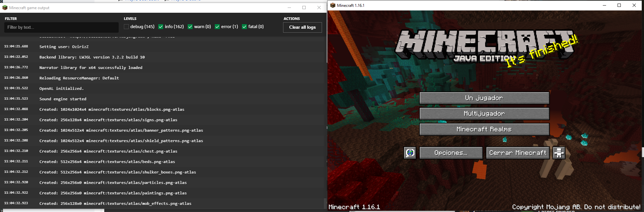644x212 pixels.
Task: Select the 'Narrator library for x64' log entry
Action: pos(162,68)
